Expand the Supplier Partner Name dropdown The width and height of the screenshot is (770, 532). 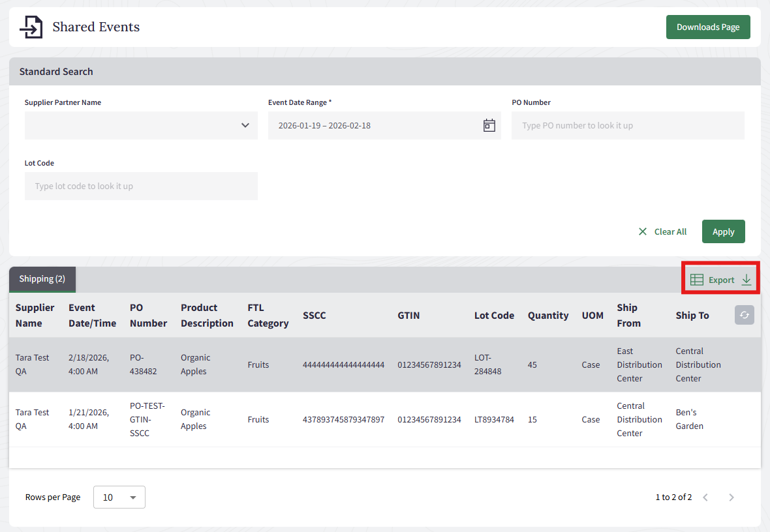[245, 125]
